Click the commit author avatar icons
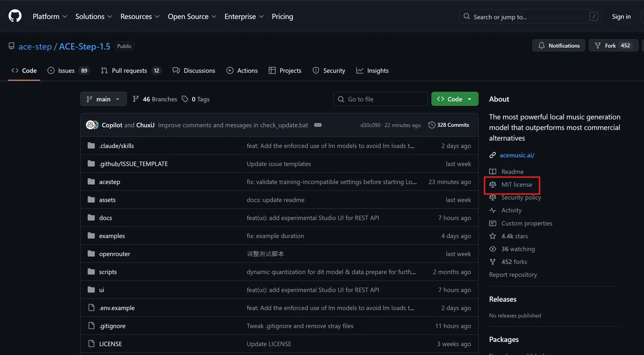This screenshot has width=644, height=355. click(92, 125)
